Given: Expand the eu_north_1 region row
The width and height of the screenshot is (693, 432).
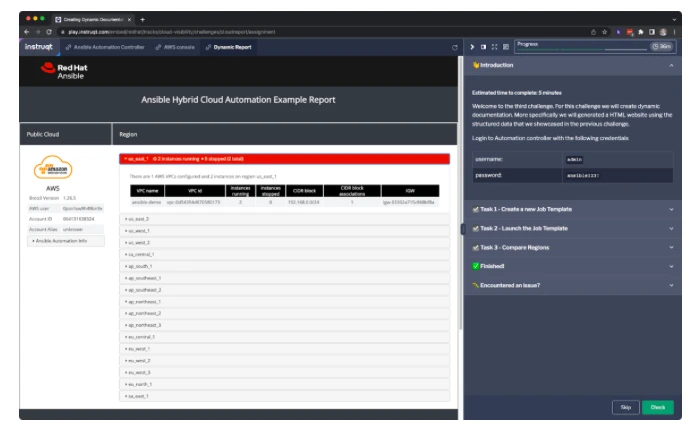Looking at the screenshot, I should click(285, 384).
